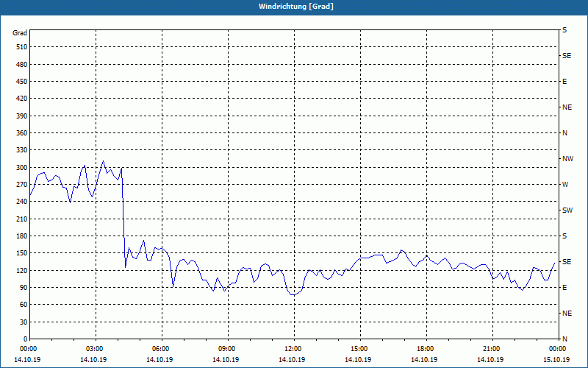This screenshot has width=588, height=368.
Task: Click the 21:00 time label
Action: (x=490, y=349)
